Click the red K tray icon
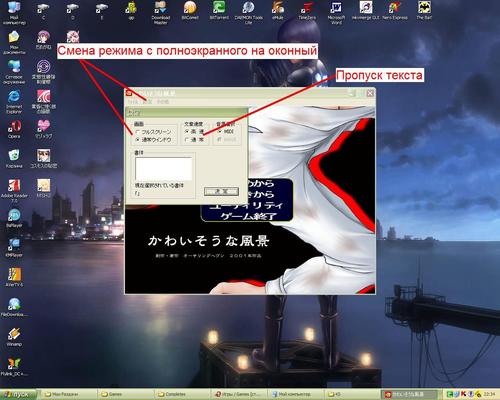 (464, 394)
